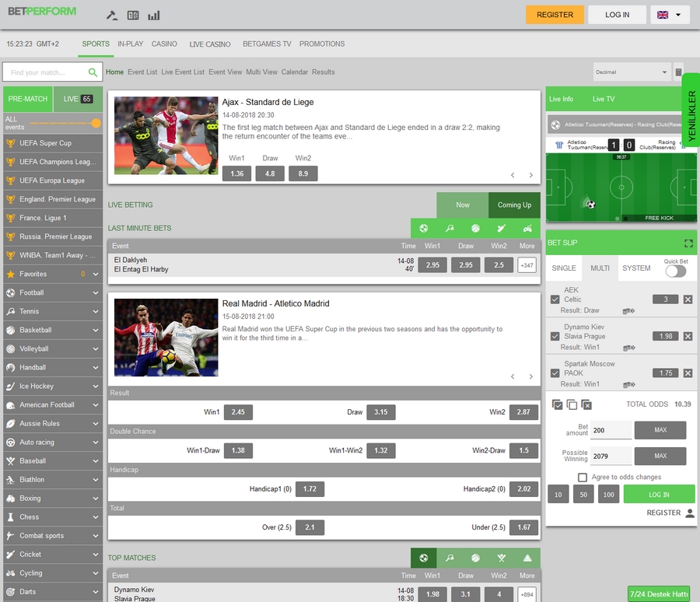Filter last minute bets by football icon
This screenshot has height=602, width=700.
(x=424, y=228)
